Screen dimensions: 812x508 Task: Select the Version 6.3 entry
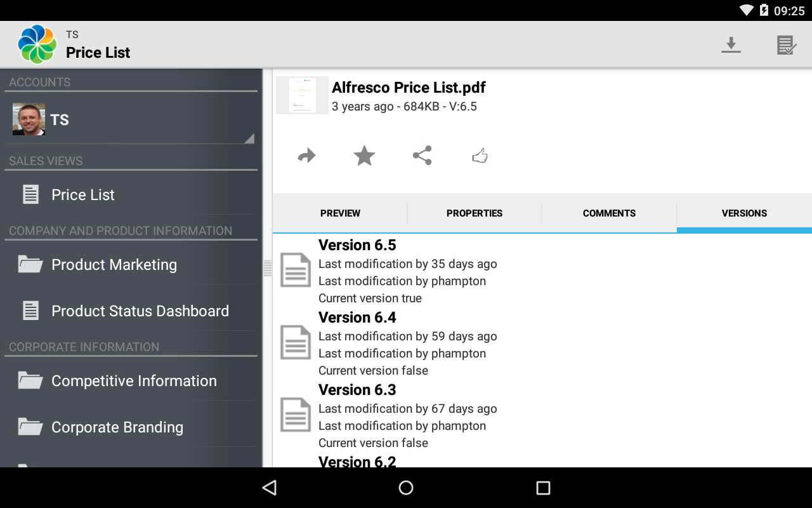point(542,415)
